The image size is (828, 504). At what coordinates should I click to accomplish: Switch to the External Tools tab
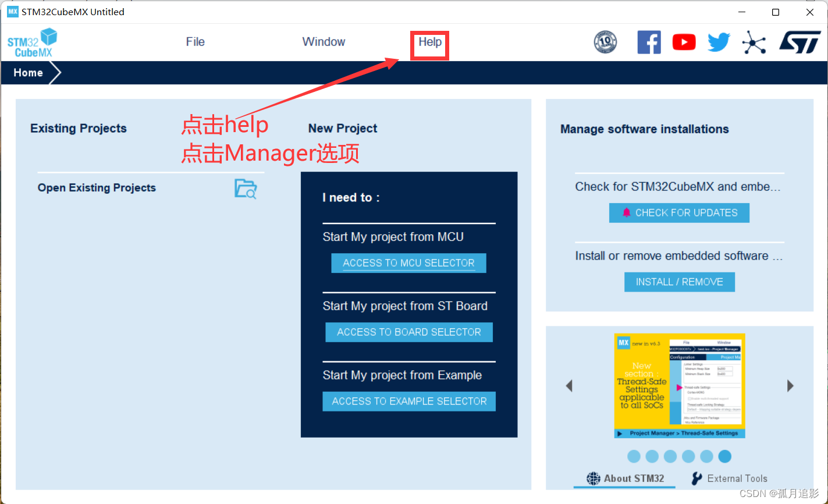pyautogui.click(x=729, y=478)
